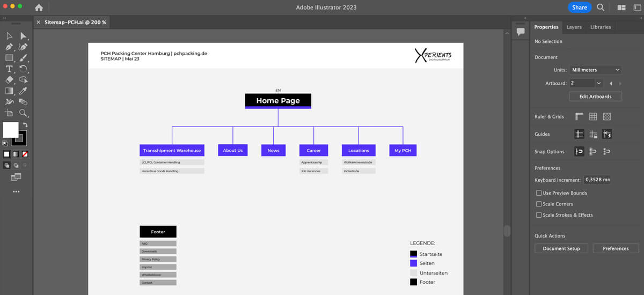Open the Comments panel icon
The width and height of the screenshot is (644, 295).
coord(520,32)
